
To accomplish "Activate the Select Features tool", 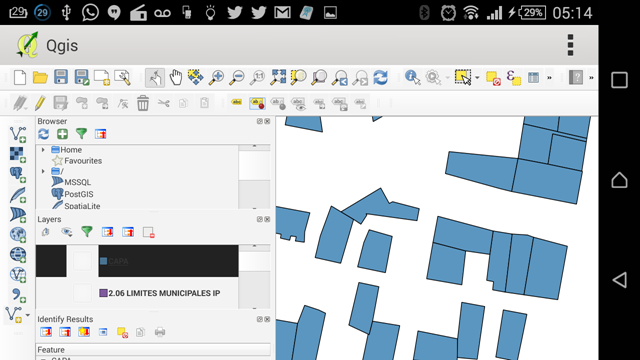I will pos(463,78).
